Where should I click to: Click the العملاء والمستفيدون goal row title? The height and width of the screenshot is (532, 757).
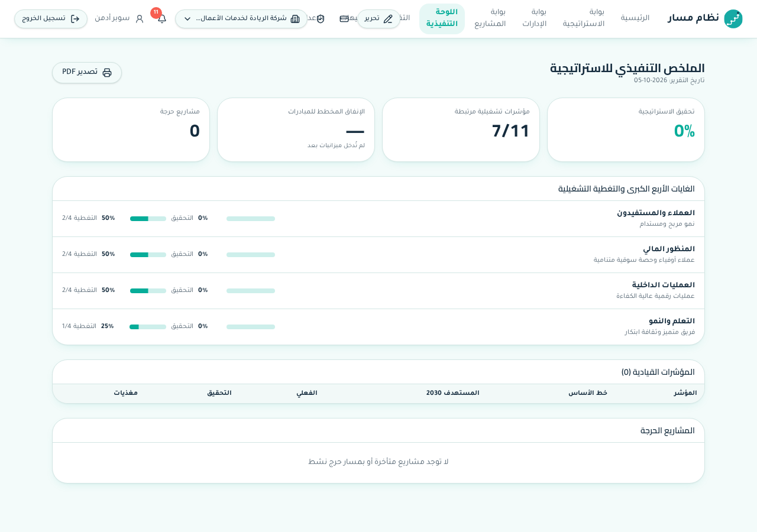click(656, 213)
